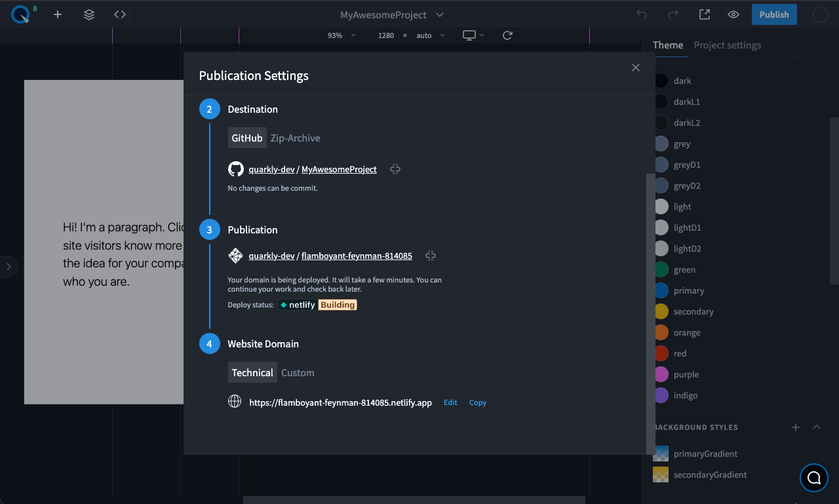This screenshot has width=839, height=504.
Task: Select the Technical domain tab
Action: (x=252, y=372)
